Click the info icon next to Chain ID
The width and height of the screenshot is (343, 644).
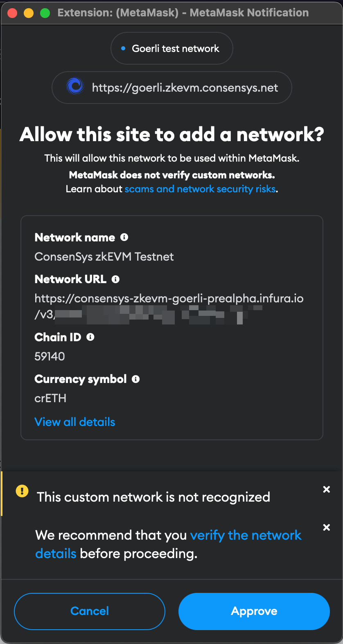click(x=91, y=337)
